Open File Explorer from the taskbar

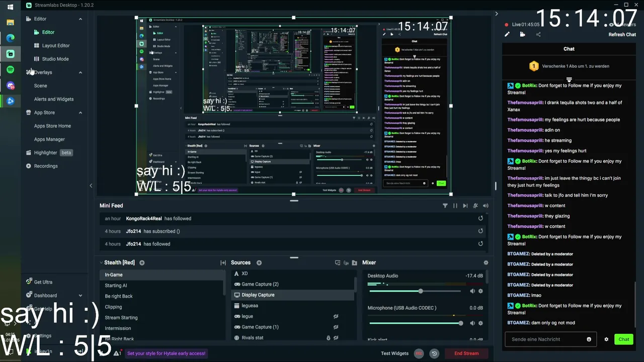(x=11, y=22)
